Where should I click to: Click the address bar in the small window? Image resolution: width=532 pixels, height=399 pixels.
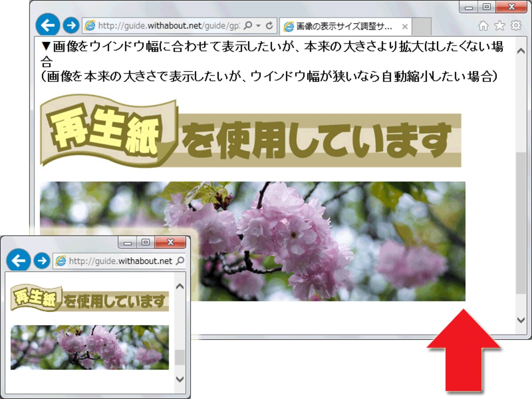(x=119, y=261)
